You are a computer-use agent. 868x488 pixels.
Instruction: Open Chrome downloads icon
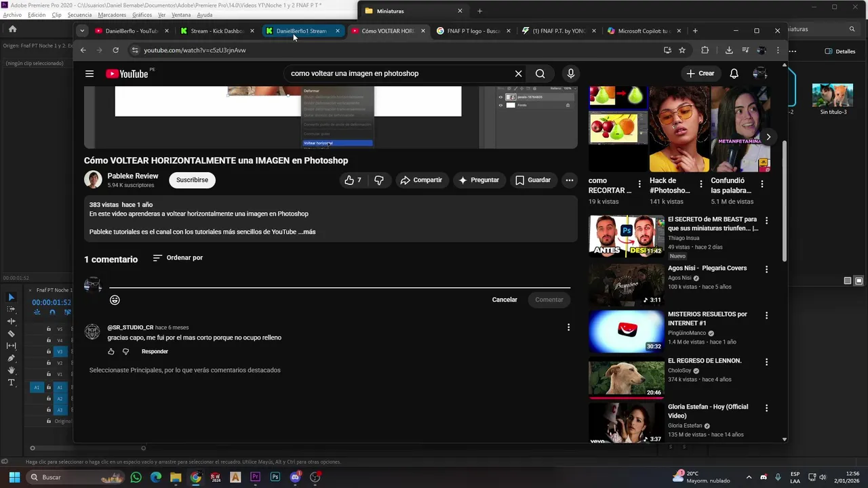729,50
